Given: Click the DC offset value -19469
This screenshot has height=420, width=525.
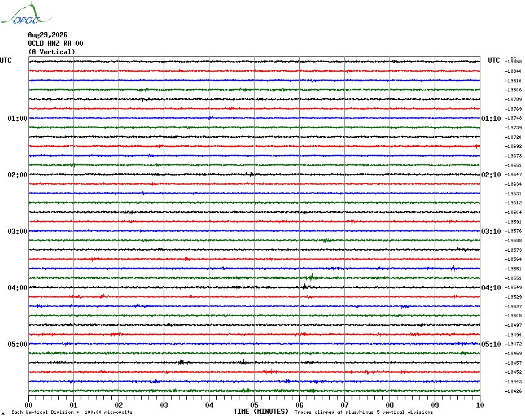Looking at the screenshot, I should point(513,353).
